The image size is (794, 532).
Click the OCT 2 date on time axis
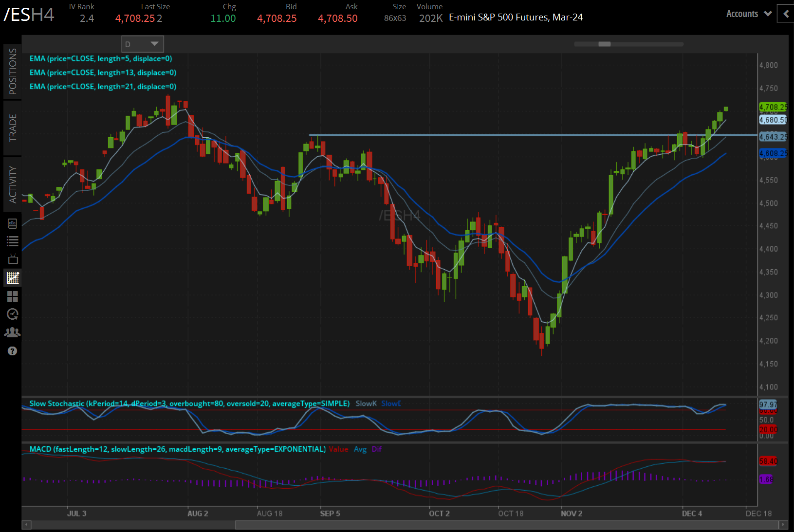439,514
